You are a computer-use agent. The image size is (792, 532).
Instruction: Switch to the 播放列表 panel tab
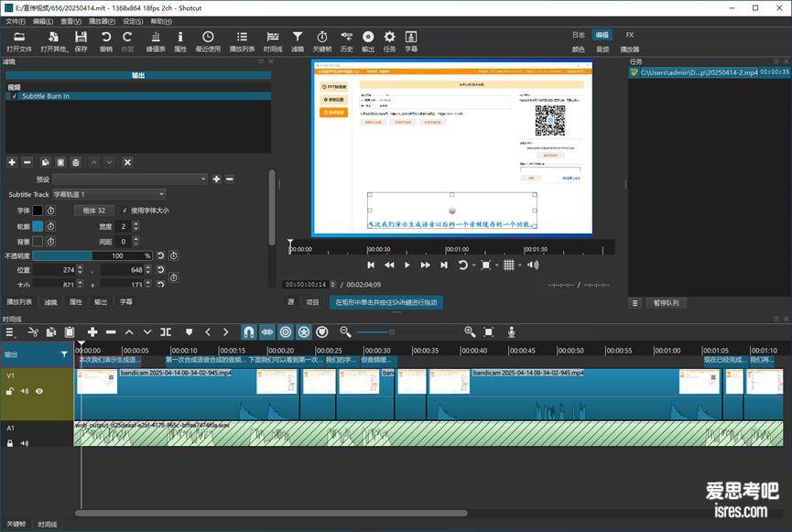19,302
